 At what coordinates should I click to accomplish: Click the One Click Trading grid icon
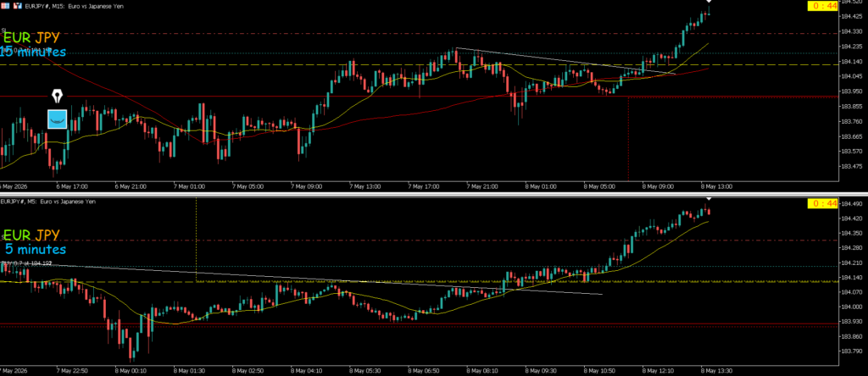tap(4, 6)
